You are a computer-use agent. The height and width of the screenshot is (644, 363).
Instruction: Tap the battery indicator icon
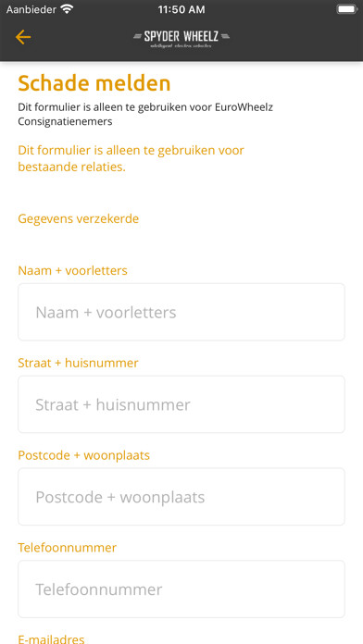[346, 9]
